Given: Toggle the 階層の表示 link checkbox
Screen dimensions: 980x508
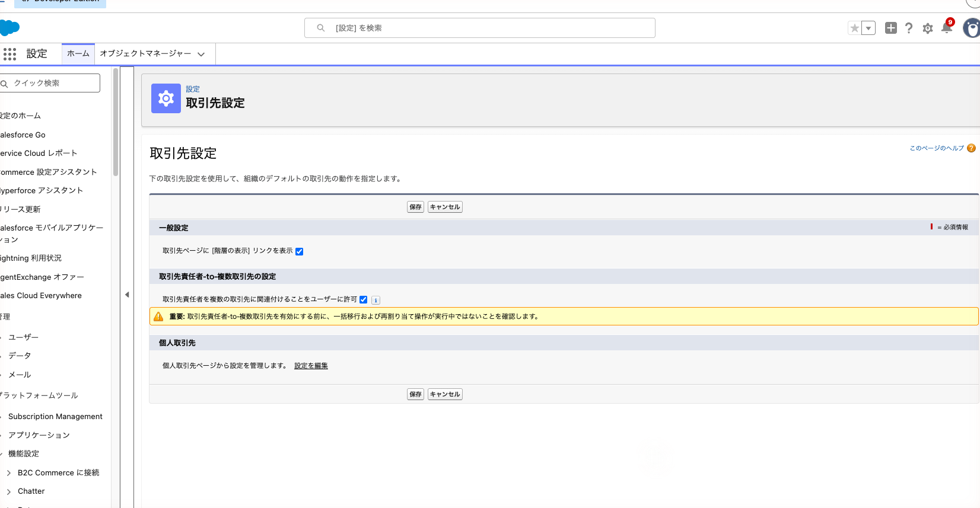Looking at the screenshot, I should (300, 251).
